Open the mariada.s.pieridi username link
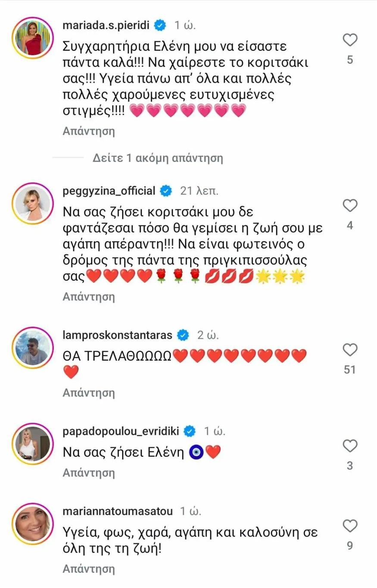The width and height of the screenshot is (377, 588). click(x=106, y=25)
